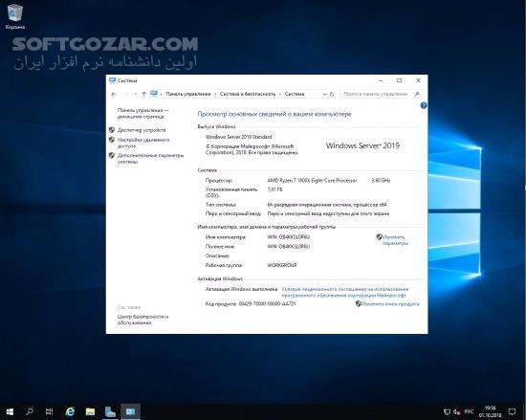Expand chevron after Панель управления breadcrumb
Image resolution: width=526 pixels, height=420 pixels.
click(x=215, y=95)
